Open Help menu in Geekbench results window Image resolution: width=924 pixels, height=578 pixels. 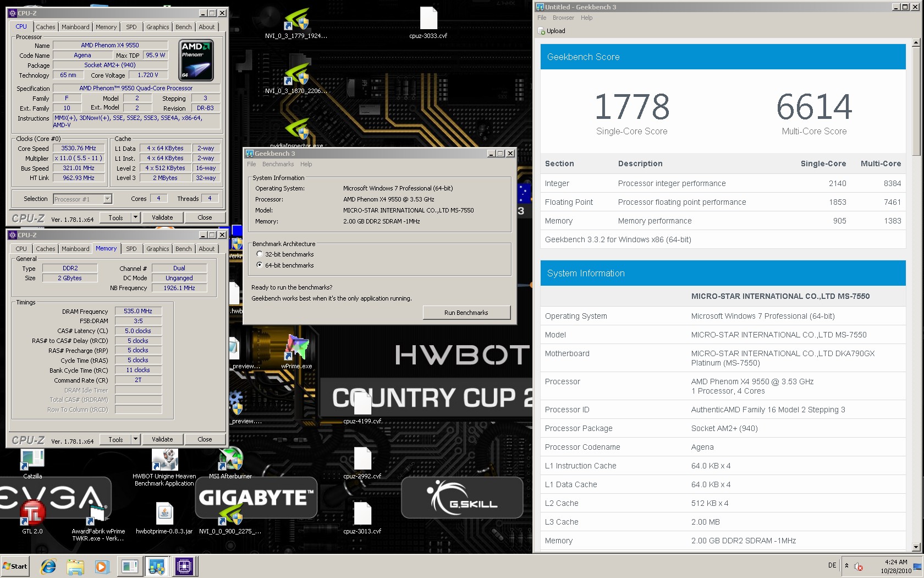pos(587,18)
